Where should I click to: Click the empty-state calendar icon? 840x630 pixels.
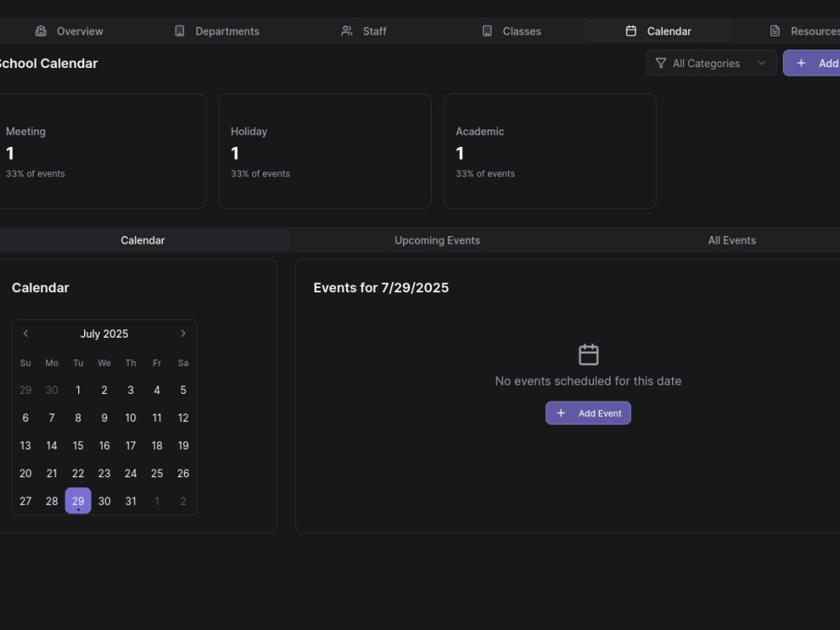pos(588,354)
